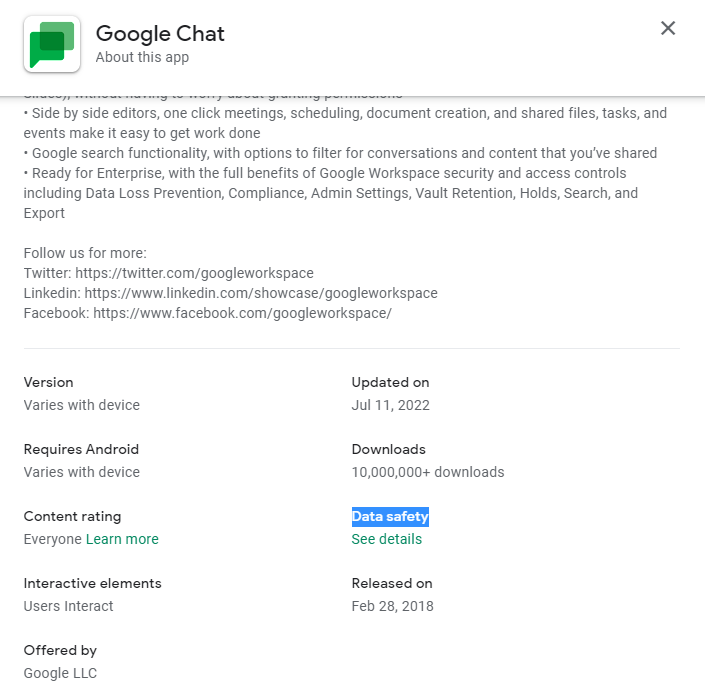
Task: Click the Feb 28, 2018 release date
Action: (x=392, y=606)
